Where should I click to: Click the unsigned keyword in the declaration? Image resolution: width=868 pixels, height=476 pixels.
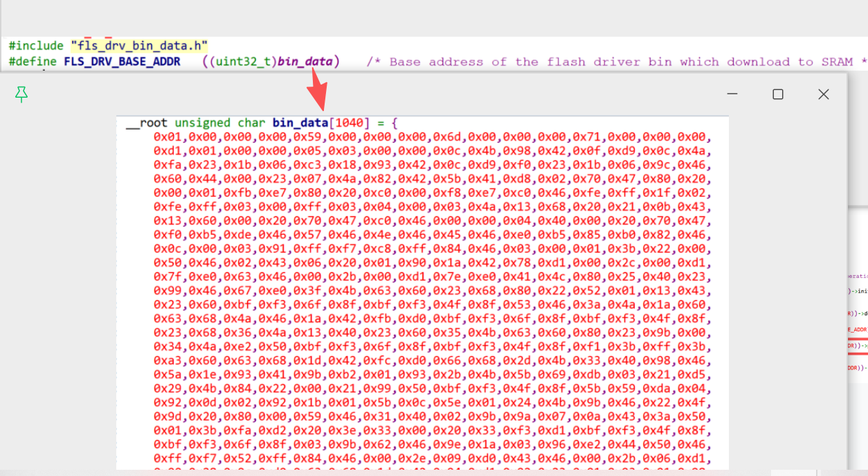[x=202, y=123]
